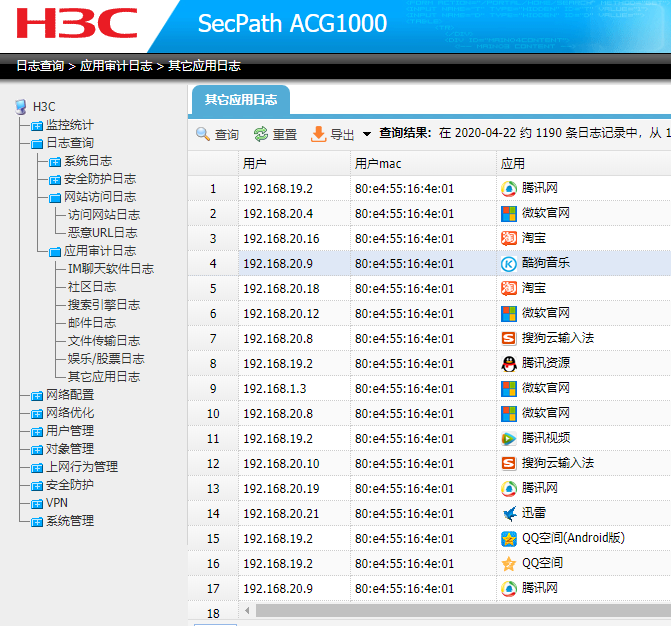Click the table's horizontal scrollbar track
Image resolution: width=671 pixels, height=626 pixels.
pyautogui.click(x=463, y=611)
